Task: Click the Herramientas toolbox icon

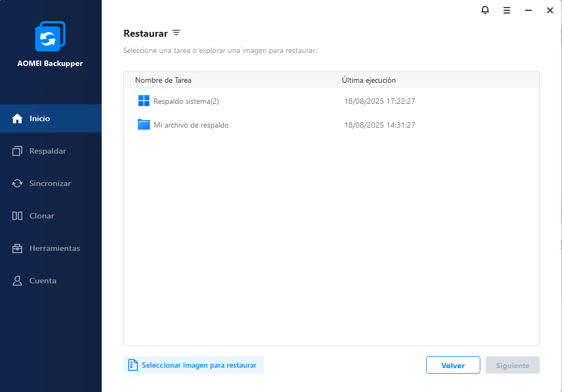Action: pos(17,248)
